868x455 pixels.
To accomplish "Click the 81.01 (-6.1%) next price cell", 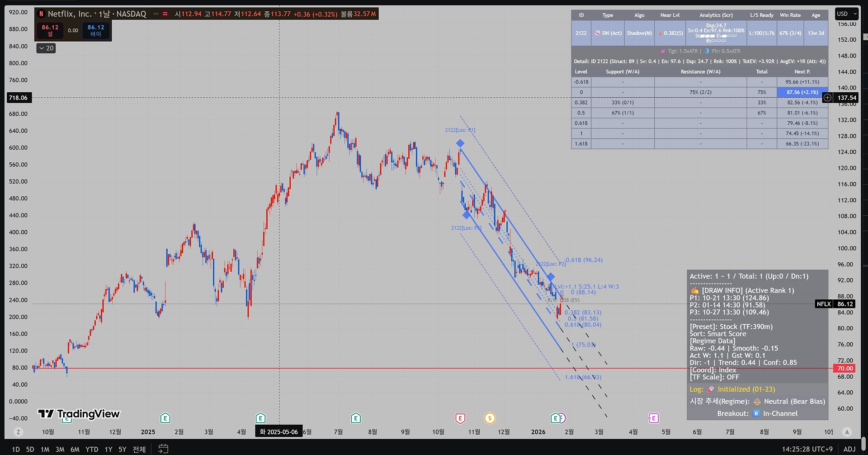I will click(x=802, y=113).
